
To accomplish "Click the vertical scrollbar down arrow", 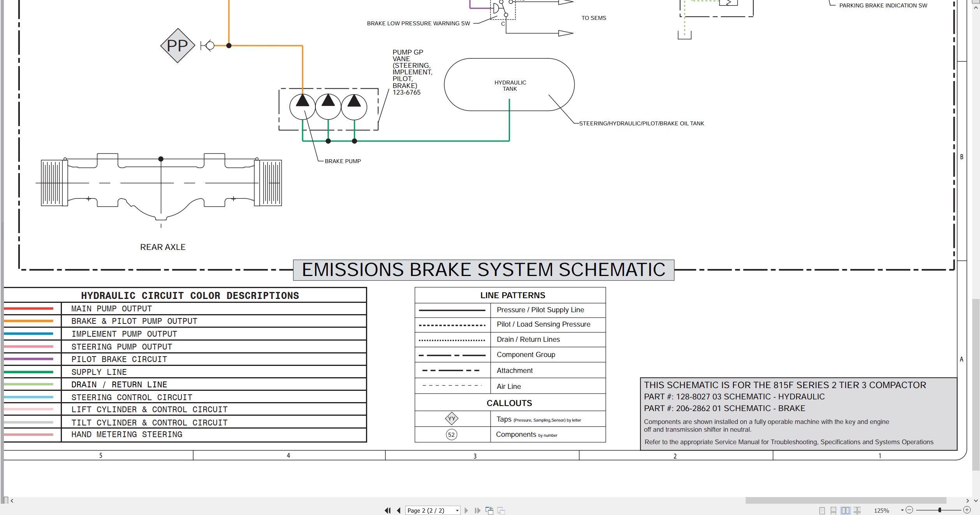I will pos(976,501).
